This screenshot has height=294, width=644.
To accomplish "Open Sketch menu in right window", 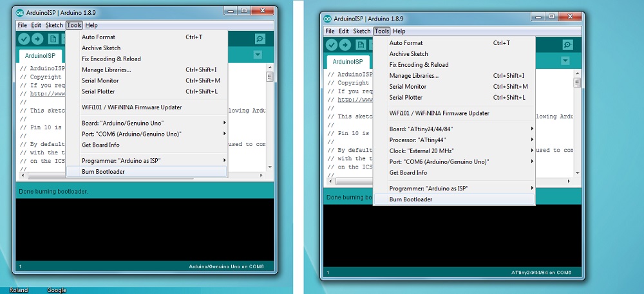I will click(361, 31).
